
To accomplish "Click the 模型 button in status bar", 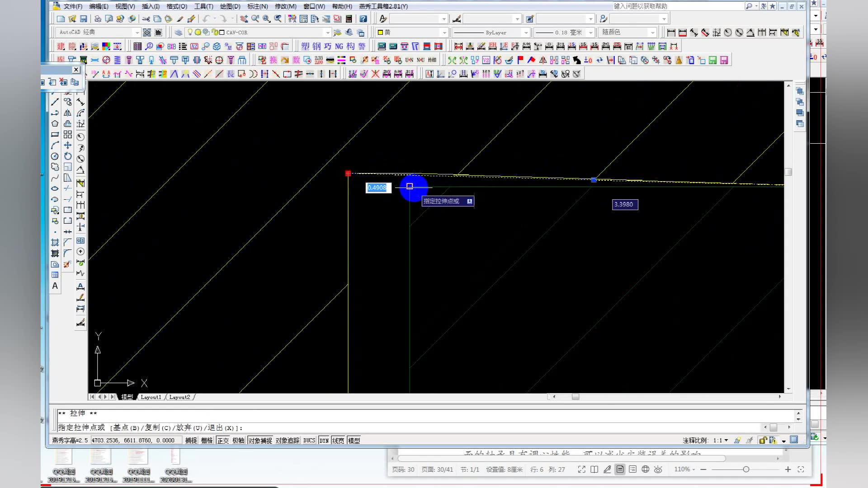I will pos(354,441).
